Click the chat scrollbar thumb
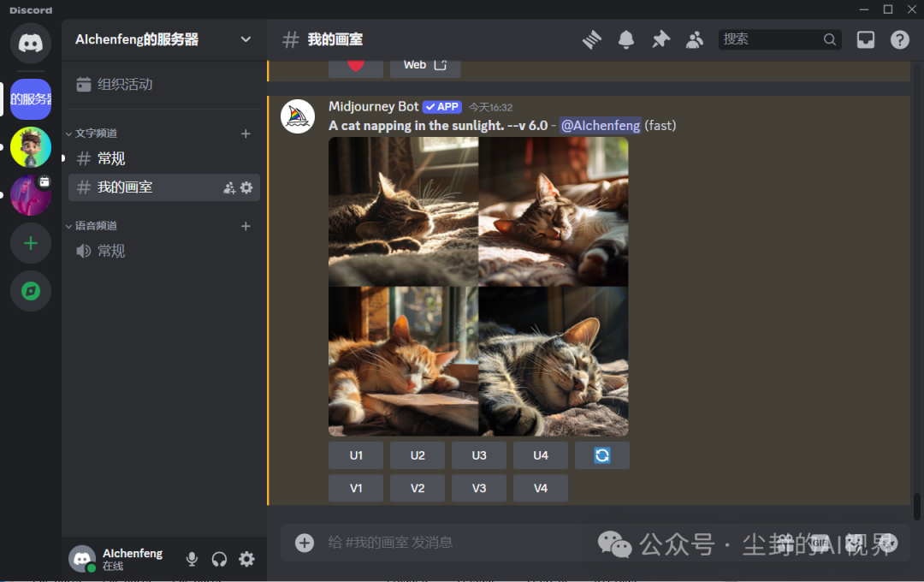The image size is (924, 582). pyautogui.click(x=916, y=508)
